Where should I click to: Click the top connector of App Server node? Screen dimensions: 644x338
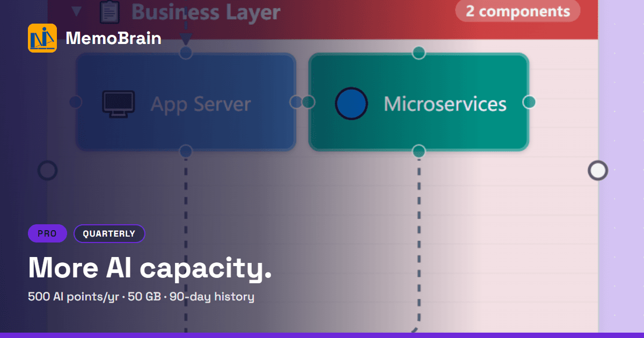tap(186, 53)
